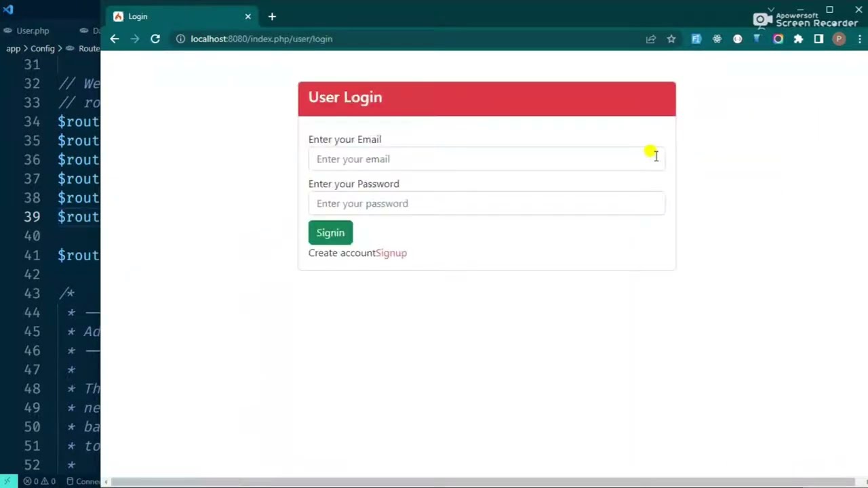
Task: Open the React Developer Tools extension
Action: pyautogui.click(x=717, y=39)
